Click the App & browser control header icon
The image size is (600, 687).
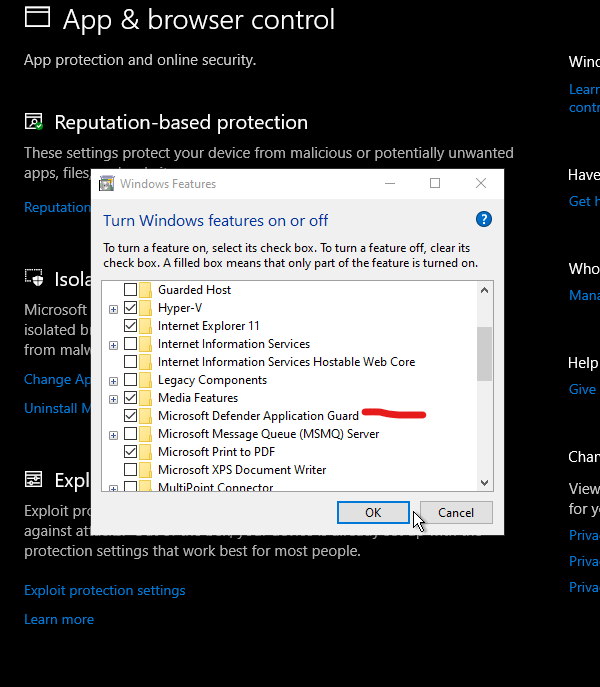pyautogui.click(x=36, y=17)
